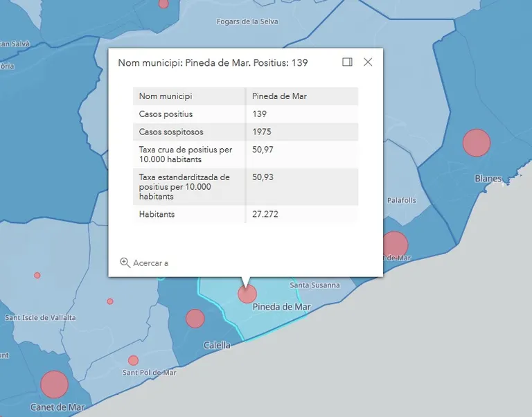
Task: Click the 'Santa Susanna' map label
Action: (x=314, y=285)
